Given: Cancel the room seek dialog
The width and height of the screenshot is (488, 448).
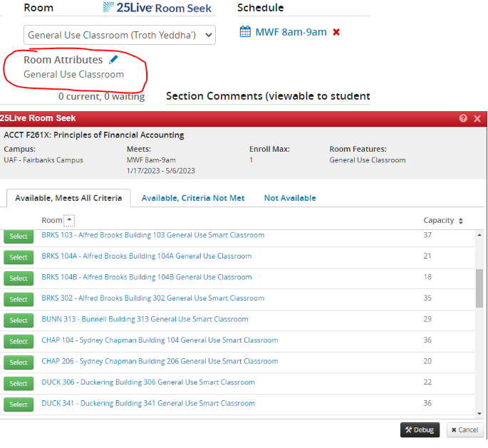Looking at the screenshot, I should coord(464,429).
